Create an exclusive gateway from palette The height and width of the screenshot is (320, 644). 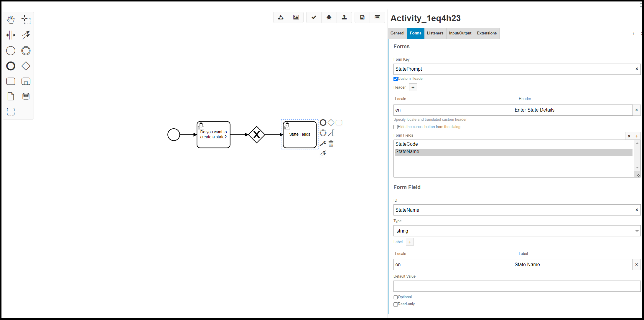click(26, 66)
